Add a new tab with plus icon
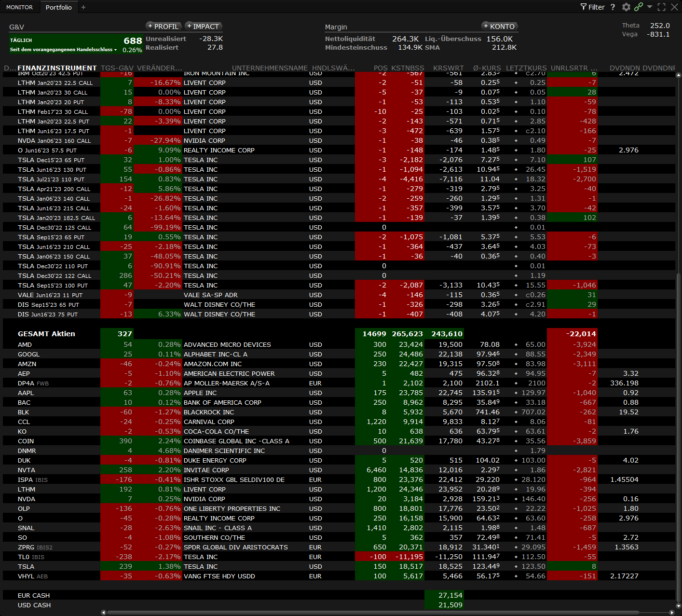Image resolution: width=682 pixels, height=616 pixels. pos(83,7)
